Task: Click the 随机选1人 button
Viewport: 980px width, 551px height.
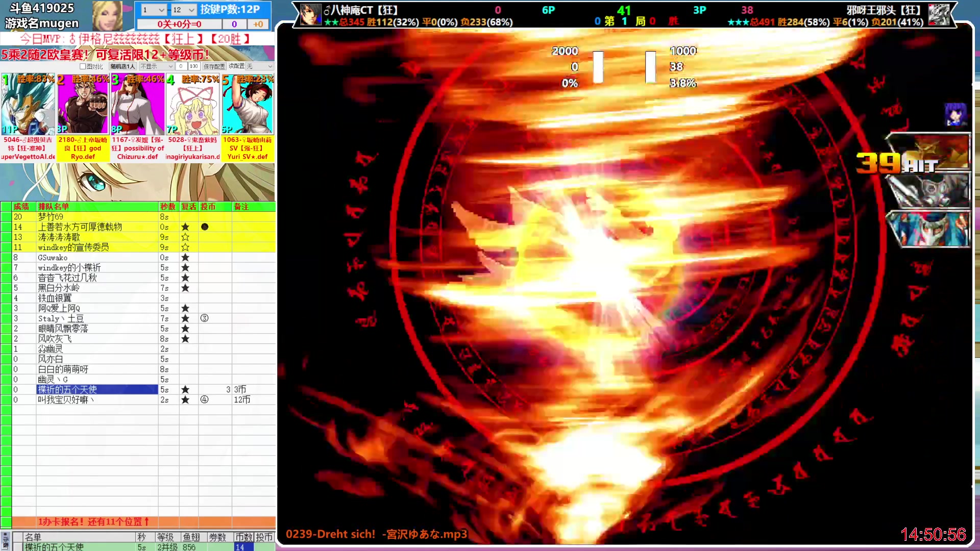Action: [123, 66]
